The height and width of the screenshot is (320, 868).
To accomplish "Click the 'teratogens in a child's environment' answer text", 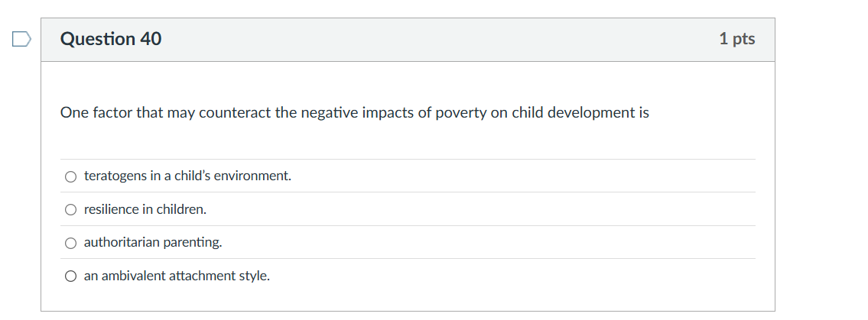I will pos(187,176).
